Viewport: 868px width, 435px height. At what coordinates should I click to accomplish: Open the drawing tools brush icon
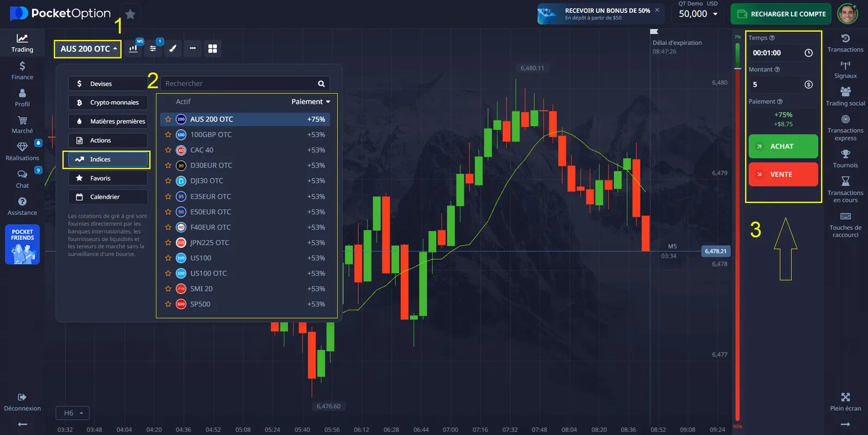[x=173, y=49]
